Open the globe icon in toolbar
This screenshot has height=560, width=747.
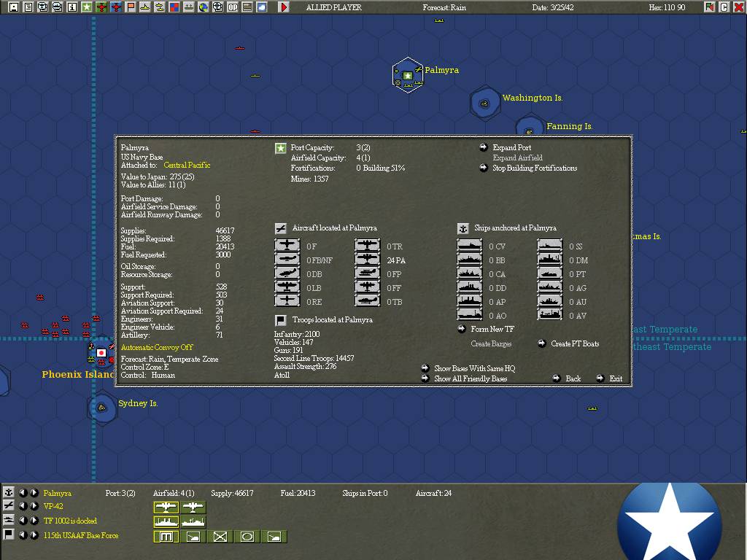(x=204, y=7)
